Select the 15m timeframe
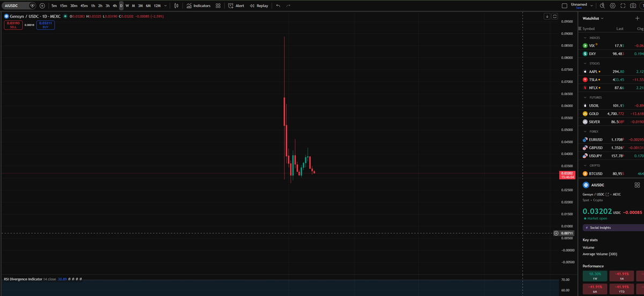This screenshot has height=296, width=644. [63, 5]
